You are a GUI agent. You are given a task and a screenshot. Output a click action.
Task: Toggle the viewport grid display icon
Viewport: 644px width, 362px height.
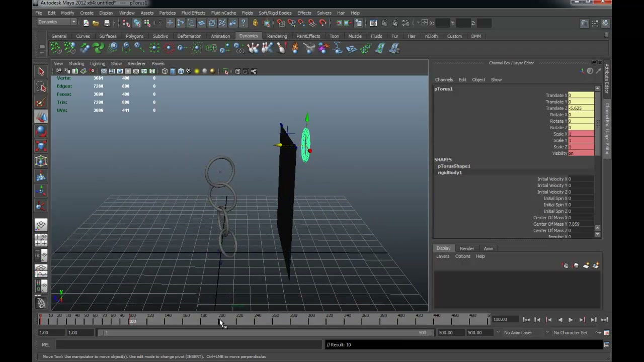click(104, 71)
